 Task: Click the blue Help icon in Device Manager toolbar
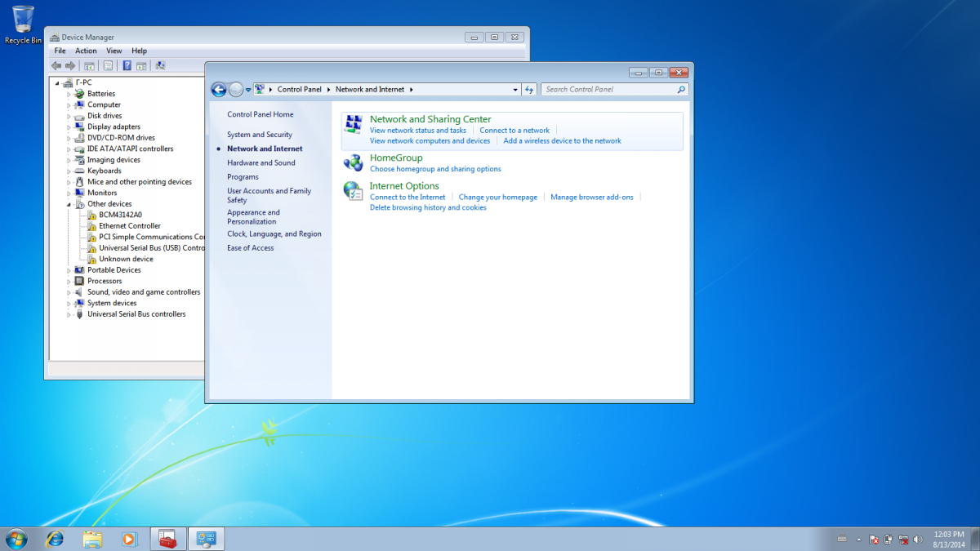coord(127,65)
